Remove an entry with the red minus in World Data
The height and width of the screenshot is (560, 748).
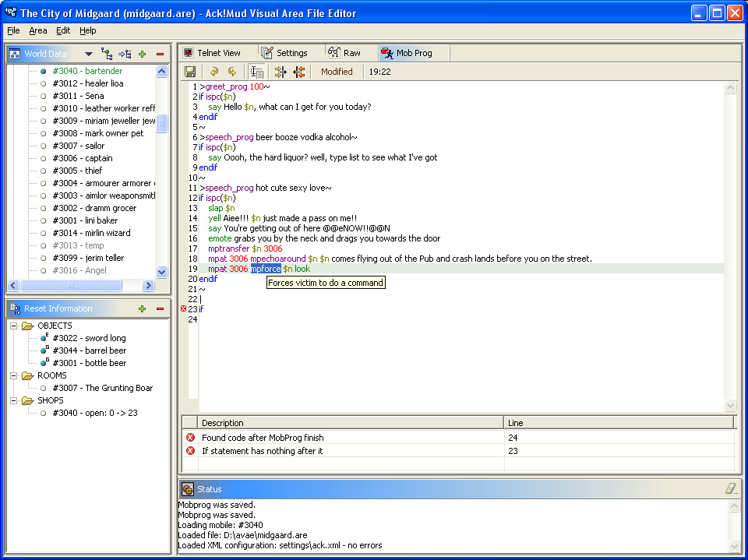(160, 54)
